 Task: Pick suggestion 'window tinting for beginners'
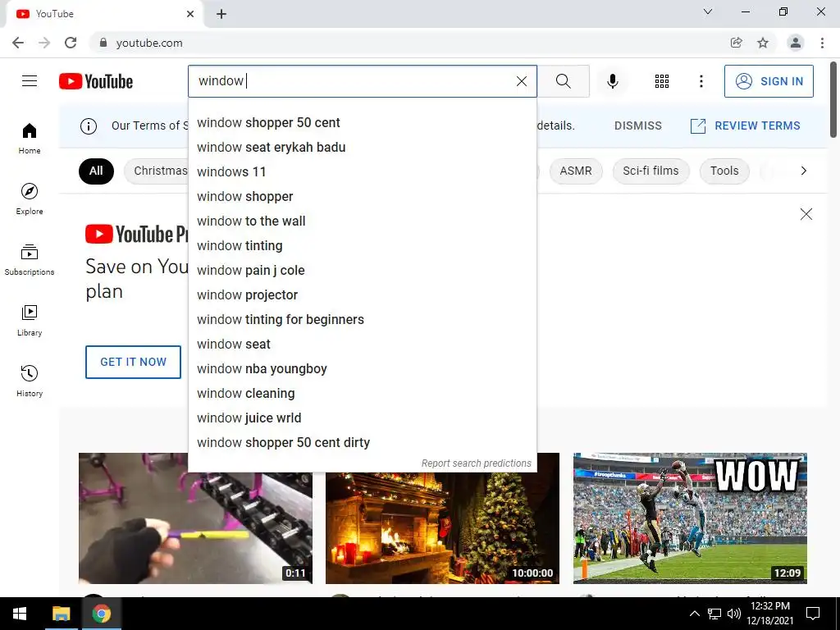click(363, 320)
